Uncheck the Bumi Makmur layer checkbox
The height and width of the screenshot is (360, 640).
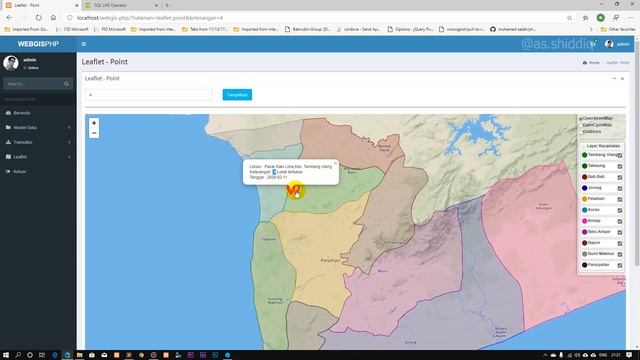click(620, 255)
